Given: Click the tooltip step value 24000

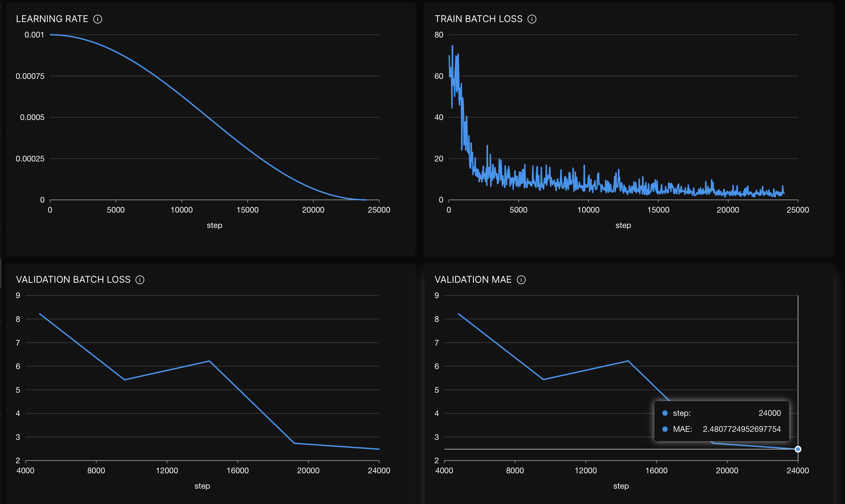Looking at the screenshot, I should point(769,413).
